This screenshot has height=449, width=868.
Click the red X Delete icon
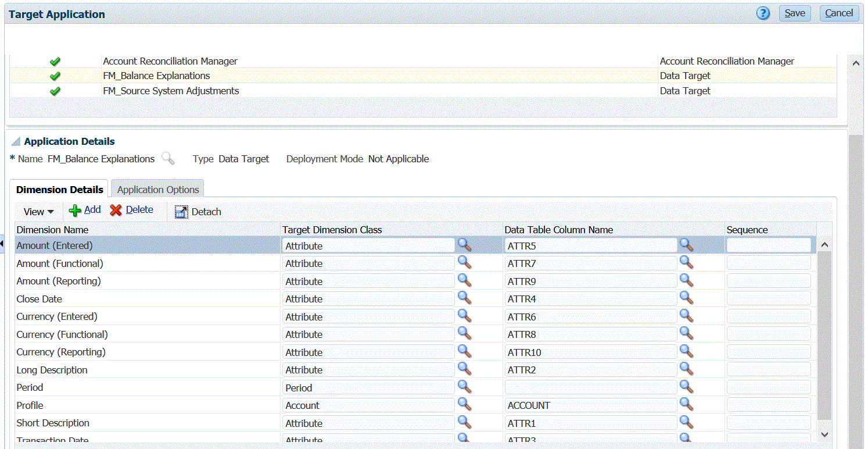[x=116, y=211]
